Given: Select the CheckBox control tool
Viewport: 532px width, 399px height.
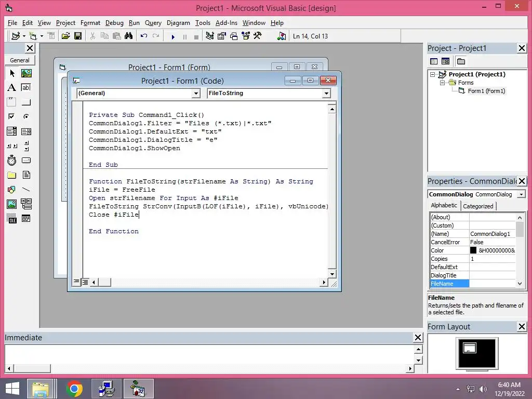Looking at the screenshot, I should pyautogui.click(x=12, y=117).
